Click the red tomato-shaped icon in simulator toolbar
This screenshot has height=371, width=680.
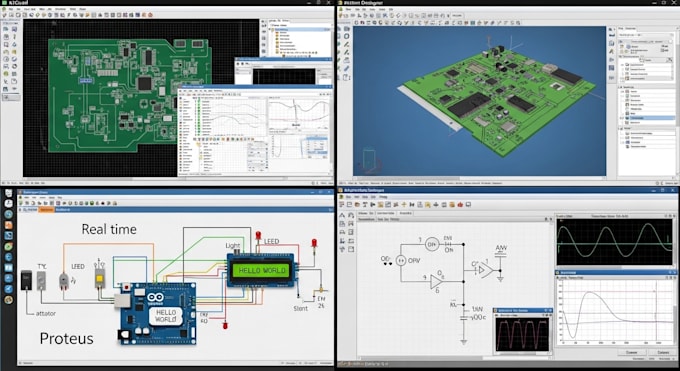point(460,204)
